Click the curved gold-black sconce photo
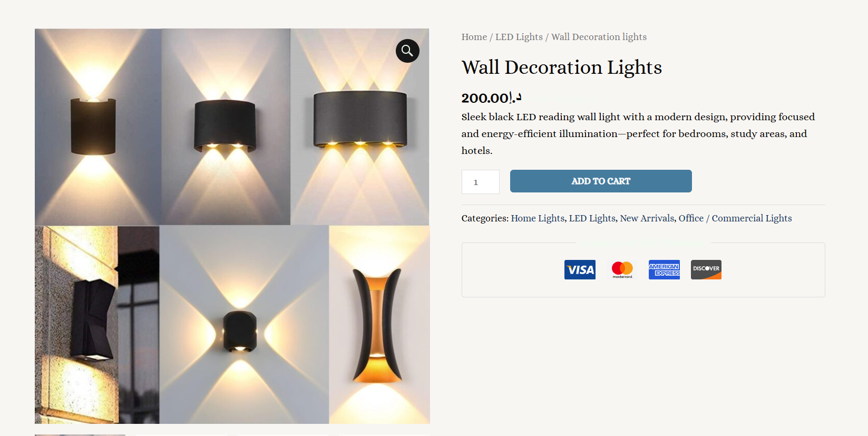The width and height of the screenshot is (868, 436). pyautogui.click(x=379, y=324)
